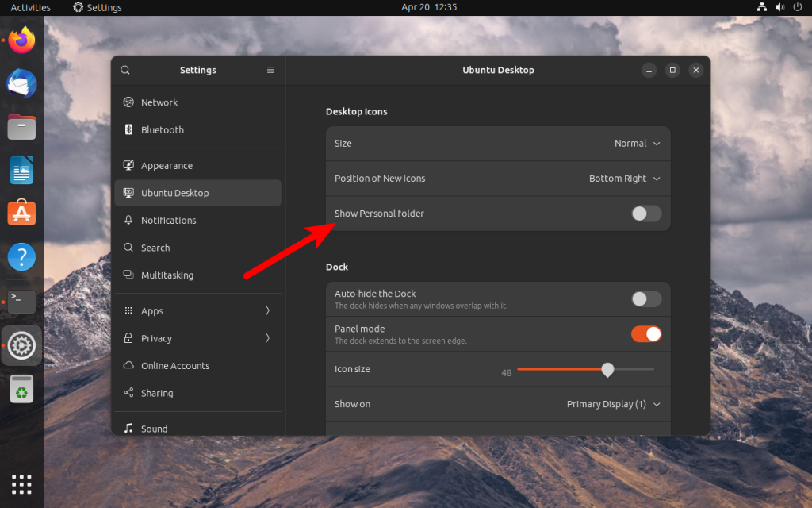Expand the Apps chevron in sidebar
This screenshot has height=508, width=812.
(268, 310)
